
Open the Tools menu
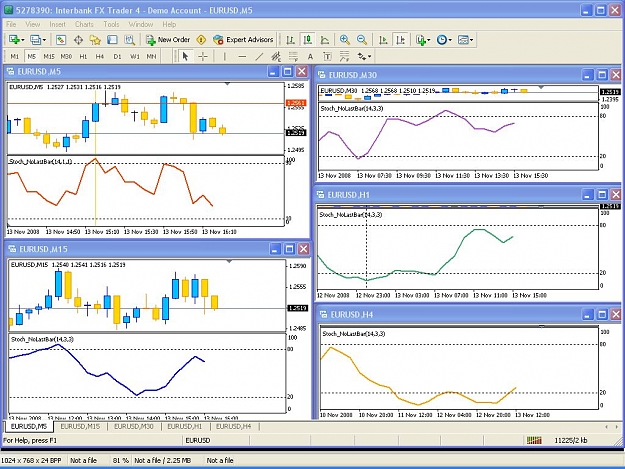111,24
